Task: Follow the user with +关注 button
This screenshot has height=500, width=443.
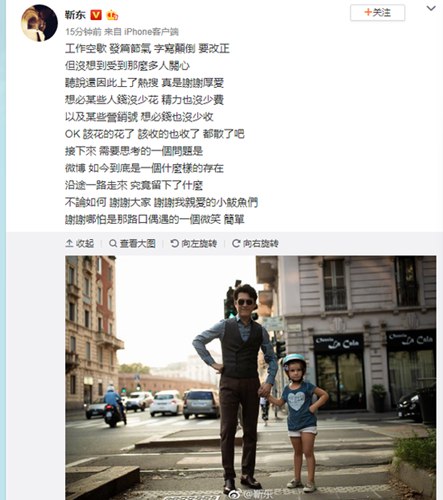Action: tap(377, 13)
